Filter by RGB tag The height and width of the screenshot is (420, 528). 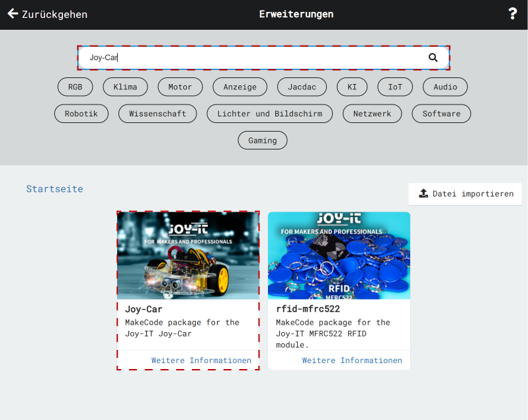(x=75, y=87)
